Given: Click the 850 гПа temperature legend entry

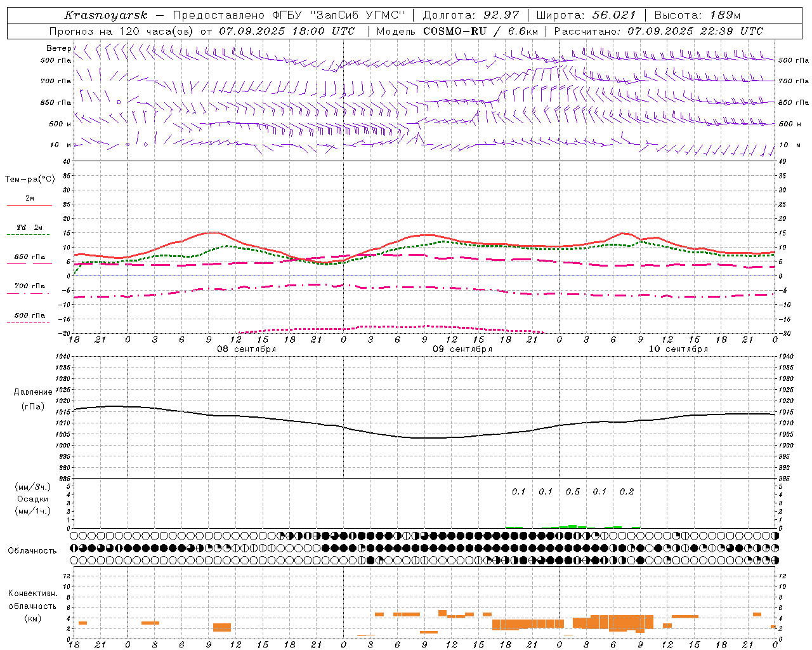Looking at the screenshot, I should click(30, 257).
